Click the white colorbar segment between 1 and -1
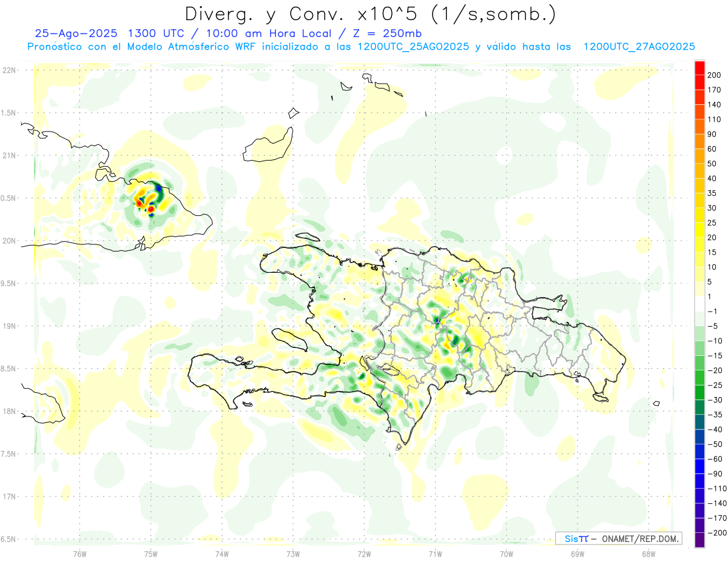Screen dimensions: 728x562 click(699, 304)
